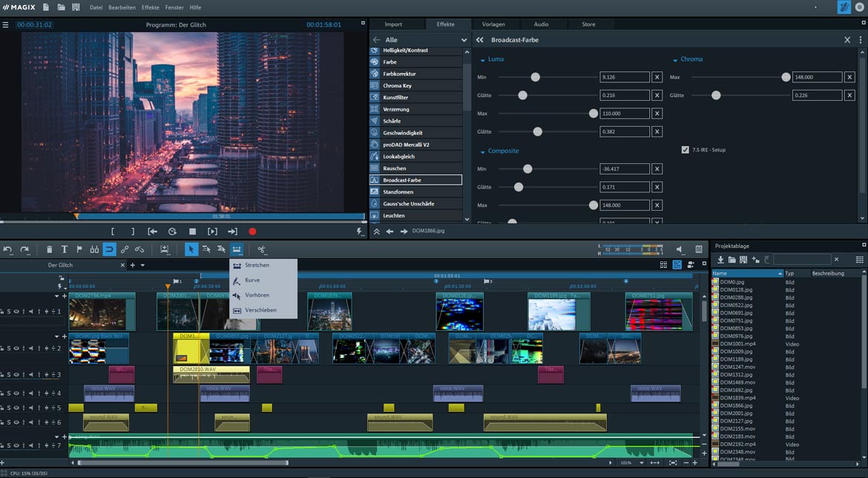868x478 pixels.
Task: Click the stretch mouse mode icon in toolbar
Action: click(x=237, y=250)
